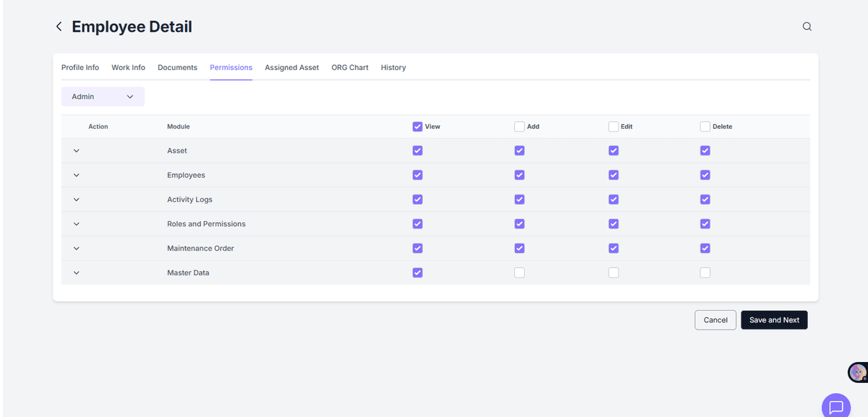Screen dimensions: 868x417
Task: Open the Admin role dropdown
Action: point(102,96)
